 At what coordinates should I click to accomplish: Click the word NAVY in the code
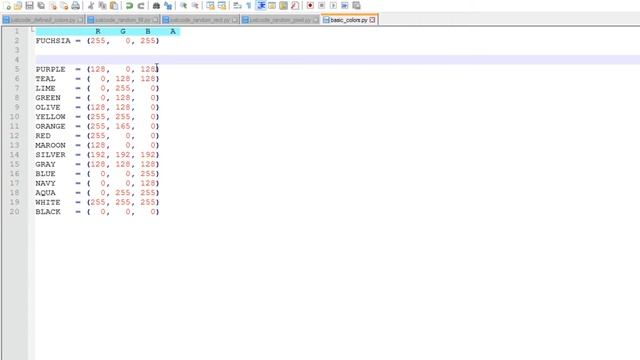pyautogui.click(x=45, y=183)
